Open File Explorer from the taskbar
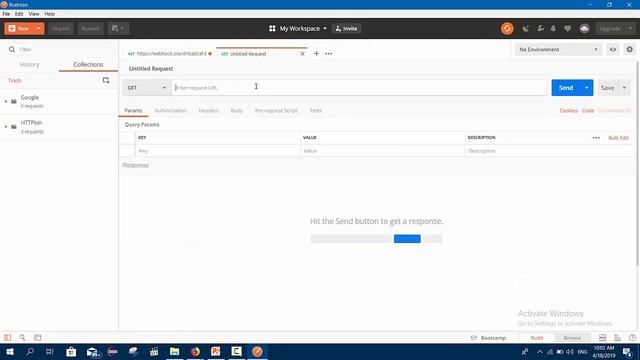The image size is (640, 360). (x=174, y=351)
